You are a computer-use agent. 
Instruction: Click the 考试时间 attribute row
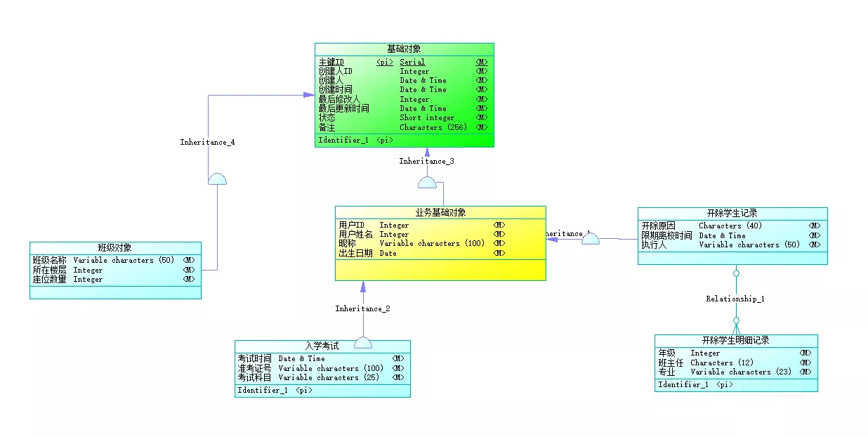[321, 358]
